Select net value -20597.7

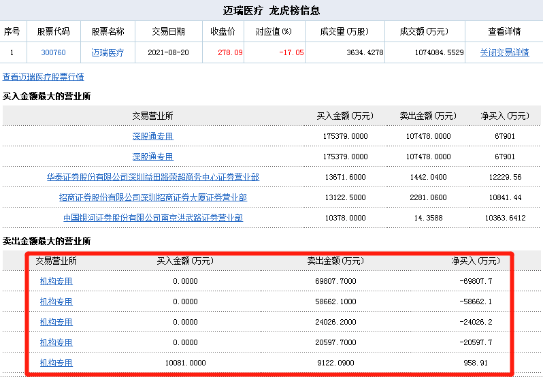476,342
